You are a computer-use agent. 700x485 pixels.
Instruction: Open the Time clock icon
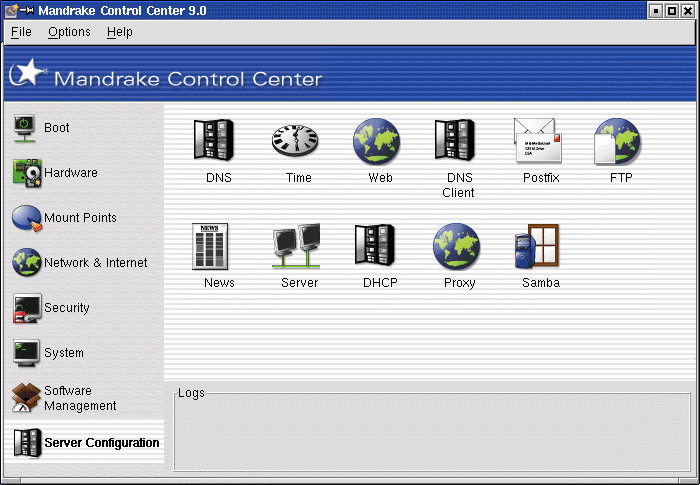(x=295, y=140)
